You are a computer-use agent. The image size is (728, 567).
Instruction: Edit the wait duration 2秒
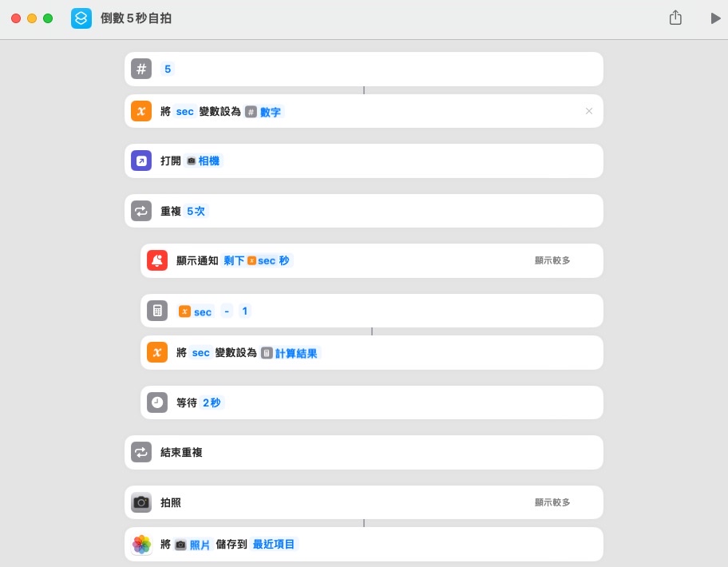[212, 402]
